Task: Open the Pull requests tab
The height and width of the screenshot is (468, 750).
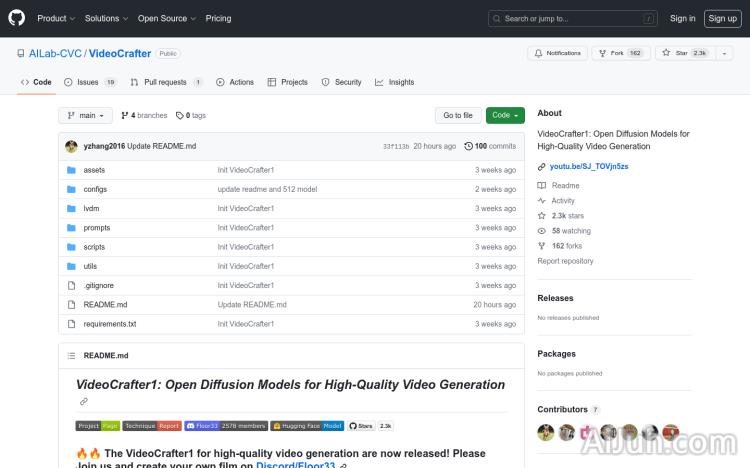Action: click(x=166, y=82)
